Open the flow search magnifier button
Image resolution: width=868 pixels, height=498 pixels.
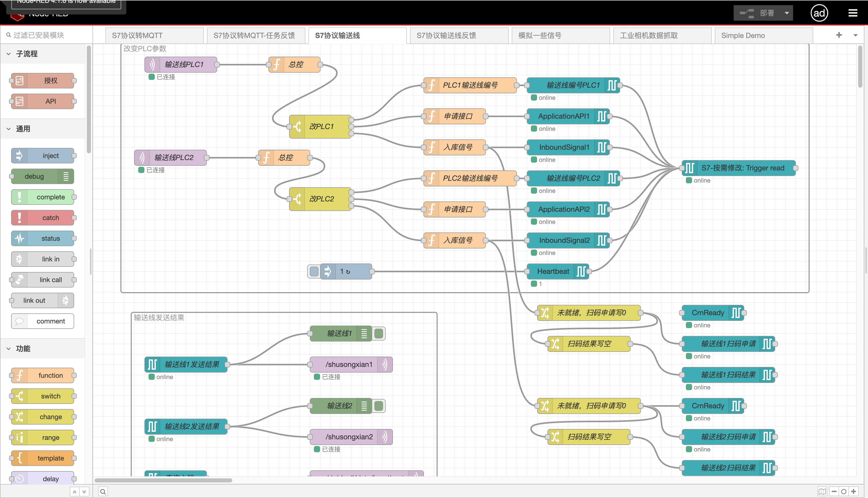point(103,492)
